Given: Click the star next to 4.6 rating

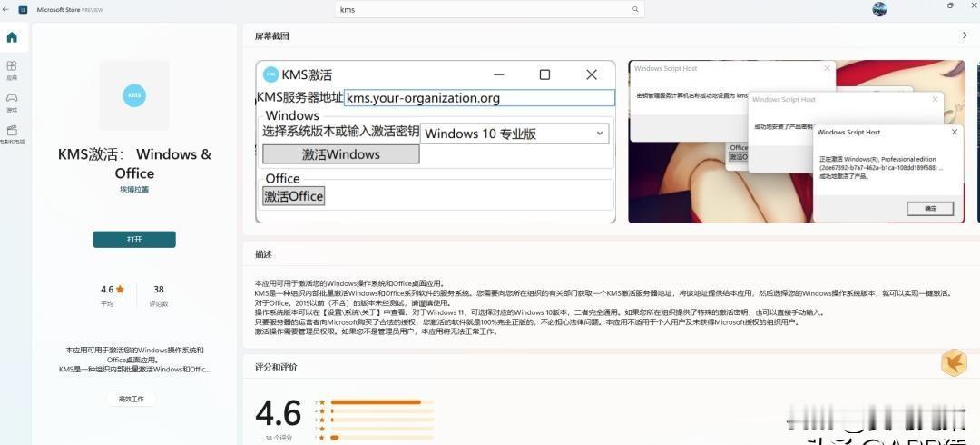Looking at the screenshot, I should point(120,289).
